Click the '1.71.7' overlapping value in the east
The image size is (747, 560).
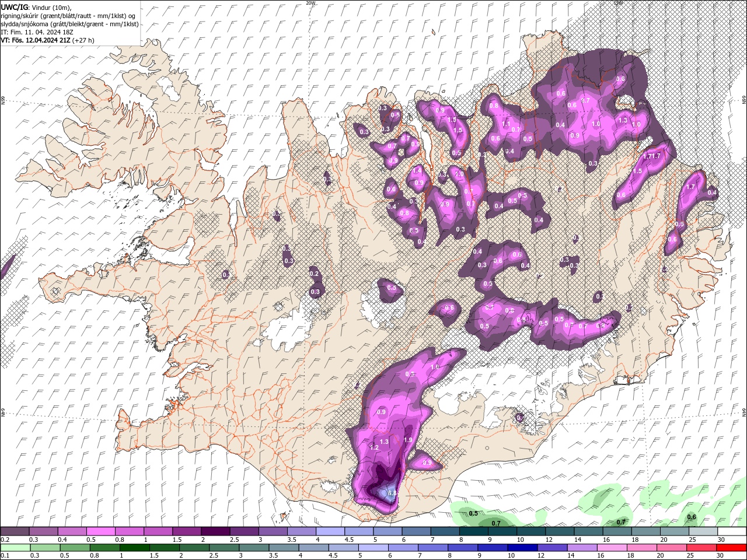pos(652,156)
